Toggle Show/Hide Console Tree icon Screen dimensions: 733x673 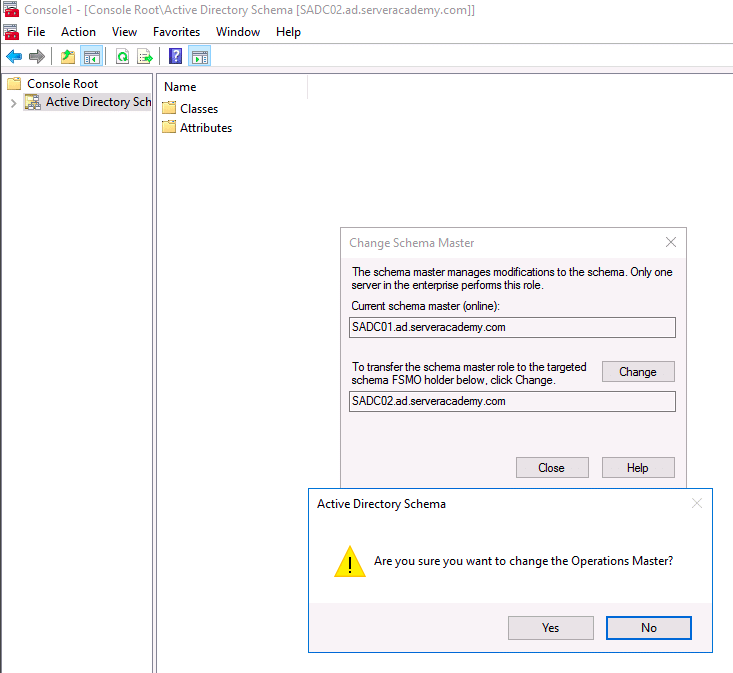(x=91, y=56)
